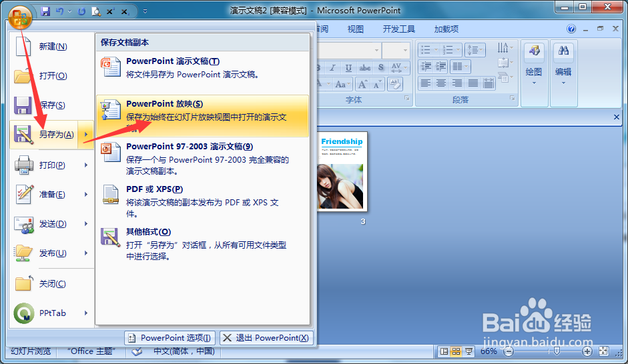The width and height of the screenshot is (628, 364).
Task: Open Customize Quick Access Toolbar dropdown
Action: pyautogui.click(x=145, y=11)
